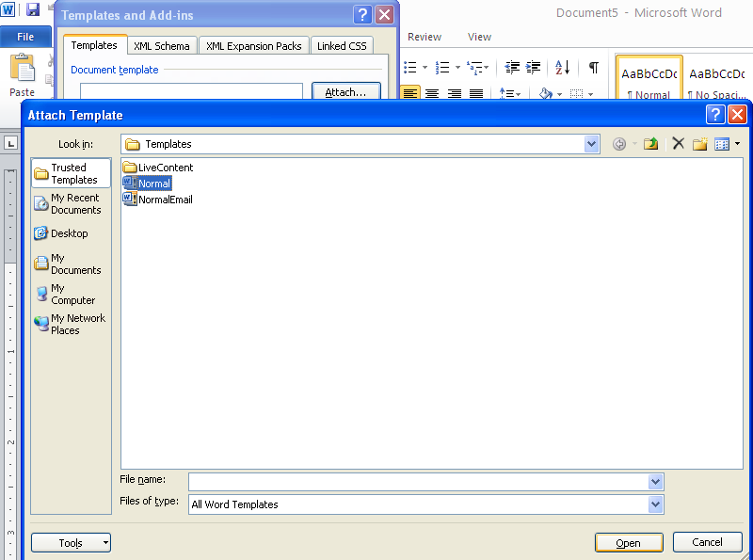Switch to the View ribbon tab

pyautogui.click(x=479, y=37)
